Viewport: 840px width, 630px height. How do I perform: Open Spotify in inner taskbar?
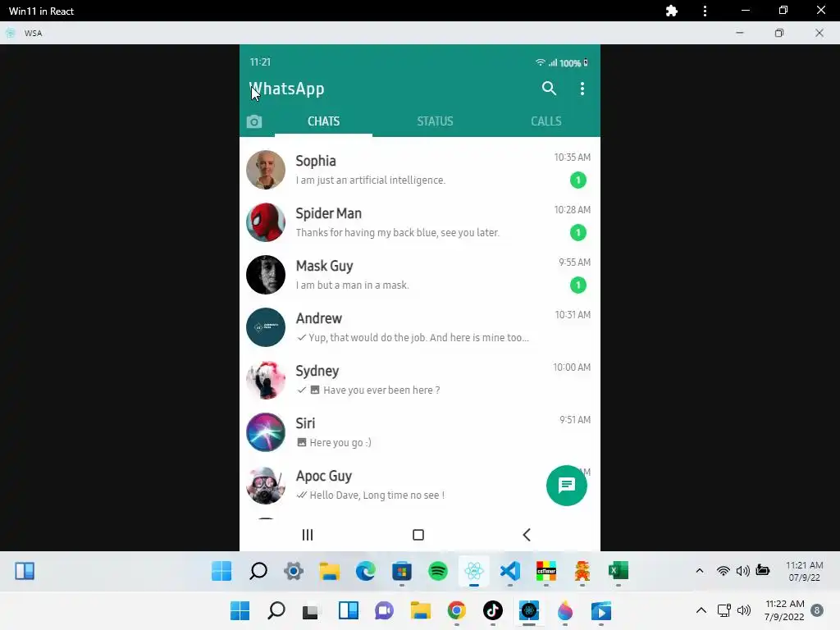coord(438,571)
